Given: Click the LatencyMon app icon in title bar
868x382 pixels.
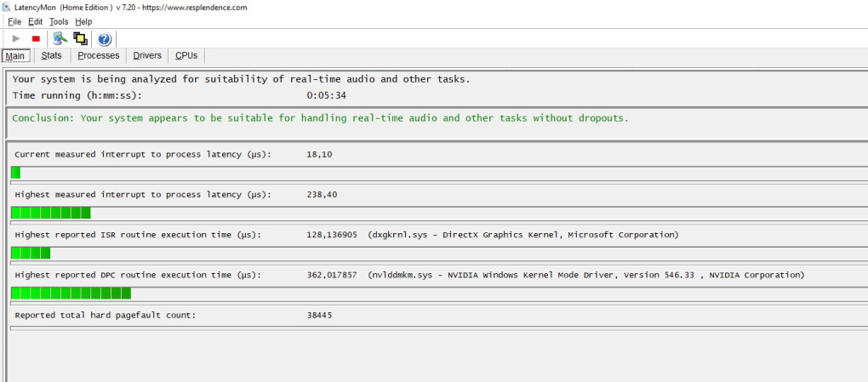Looking at the screenshot, I should [x=6, y=7].
